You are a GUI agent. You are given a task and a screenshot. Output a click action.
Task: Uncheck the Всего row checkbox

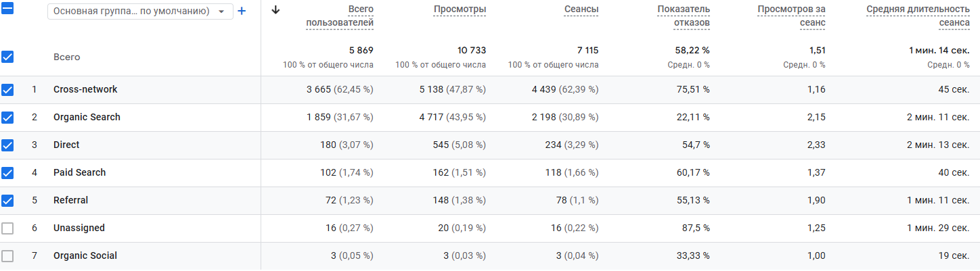tap(7, 57)
